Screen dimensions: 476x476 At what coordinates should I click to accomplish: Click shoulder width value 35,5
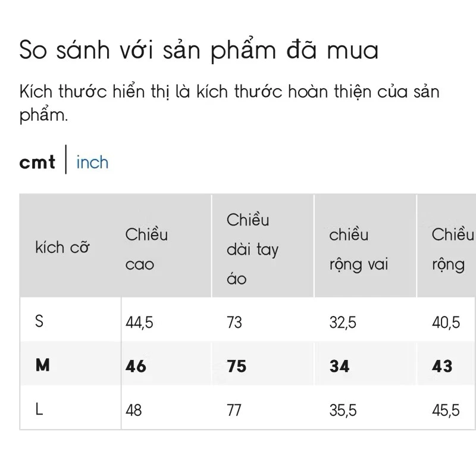click(x=343, y=410)
